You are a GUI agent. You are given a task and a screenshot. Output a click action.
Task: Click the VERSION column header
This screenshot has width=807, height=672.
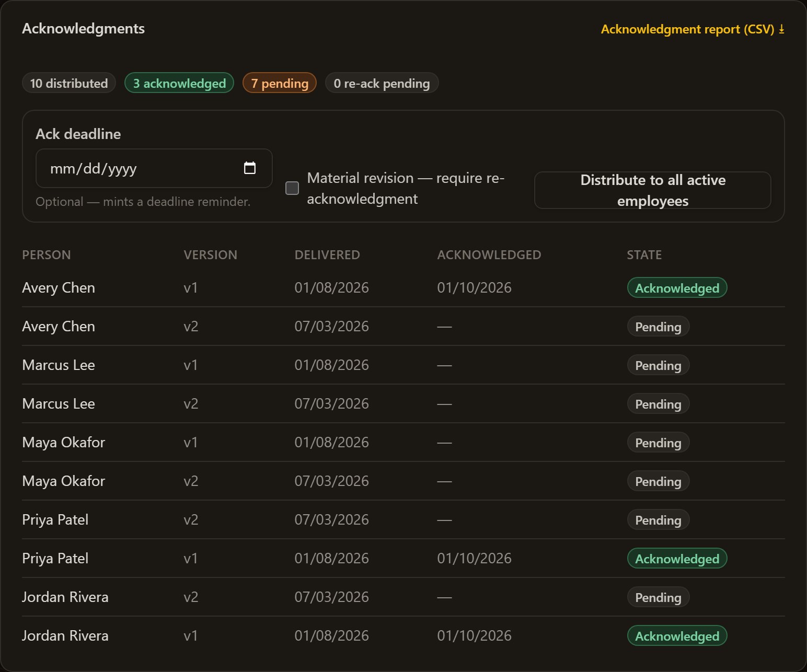coord(210,255)
